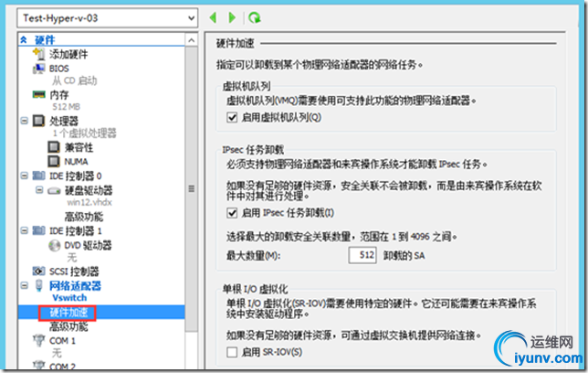Select SCSI 控制器 entry

pyautogui.click(x=74, y=272)
